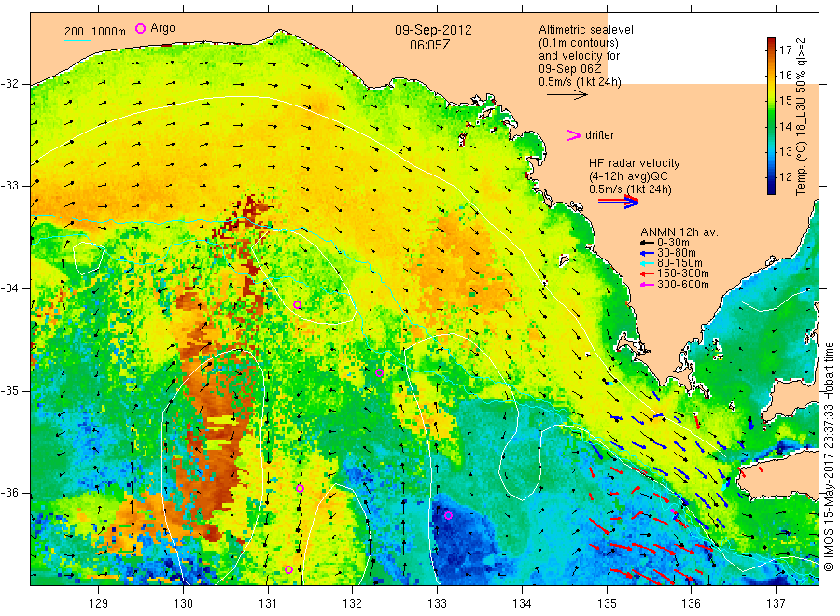Click the latitude axis label '-36'
The height and width of the screenshot is (616, 840).
pos(10,494)
